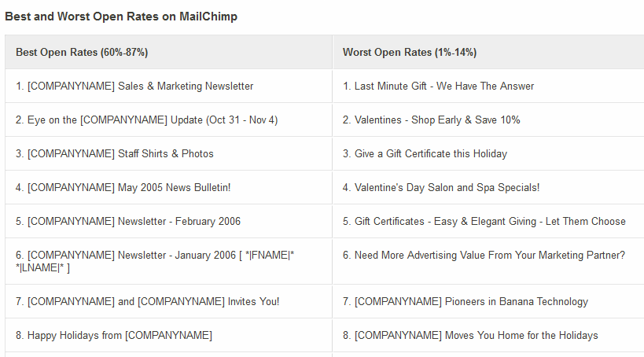Select 'Need More Advertising Value' subject cell

pyautogui.click(x=488, y=261)
